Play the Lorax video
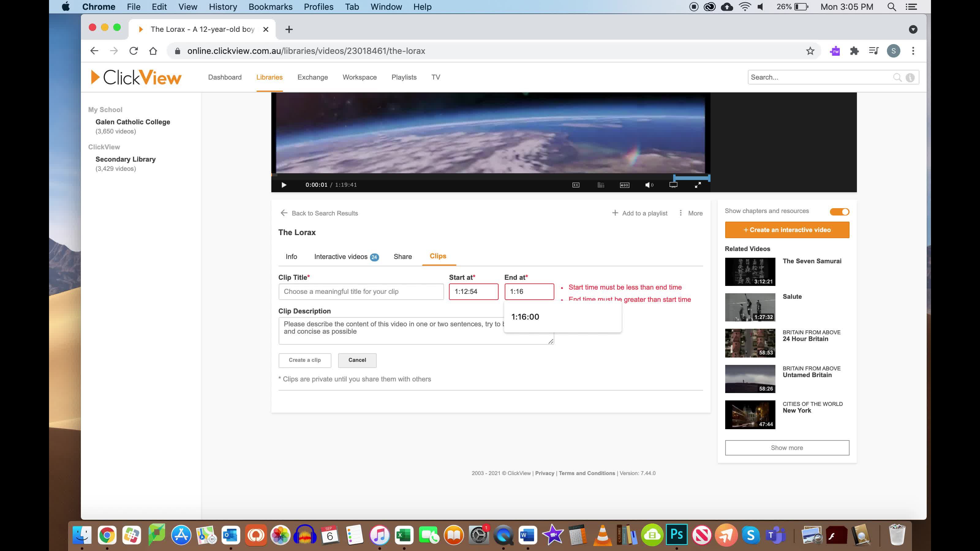 point(284,185)
